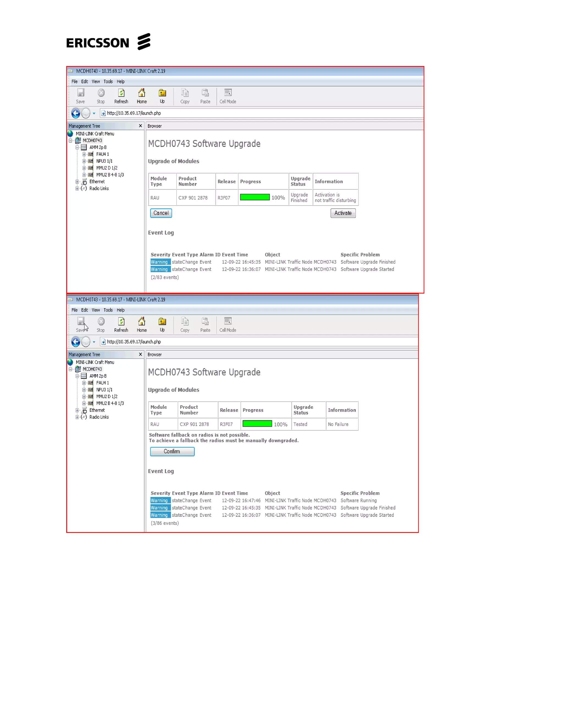Expand the Ethernet node in the top tree
Image resolution: width=563 pixels, height=728 pixels.
point(77,182)
